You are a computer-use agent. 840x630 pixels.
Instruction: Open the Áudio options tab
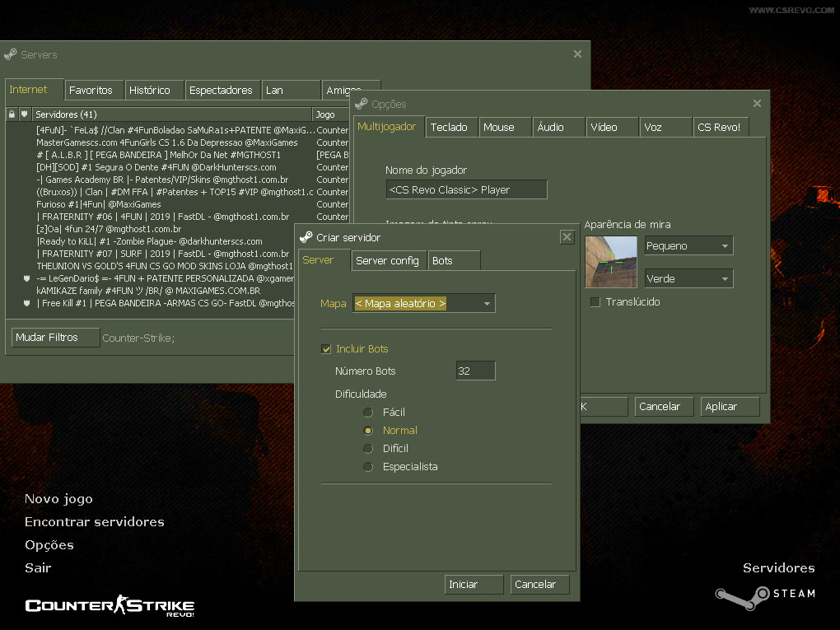tap(558, 128)
